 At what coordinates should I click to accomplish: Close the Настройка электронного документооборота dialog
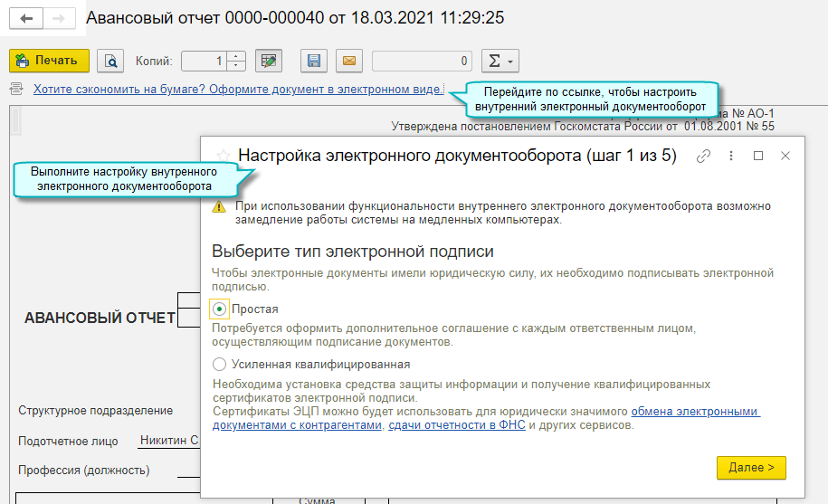785,156
